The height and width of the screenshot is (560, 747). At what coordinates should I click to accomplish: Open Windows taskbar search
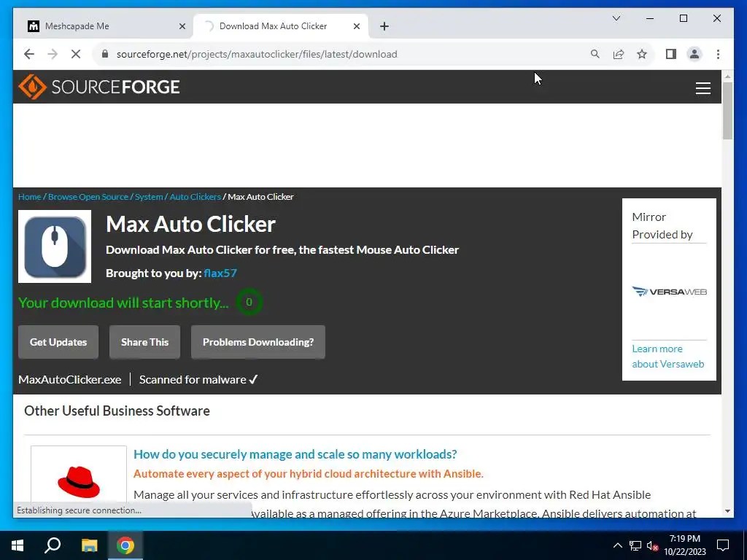(x=53, y=545)
